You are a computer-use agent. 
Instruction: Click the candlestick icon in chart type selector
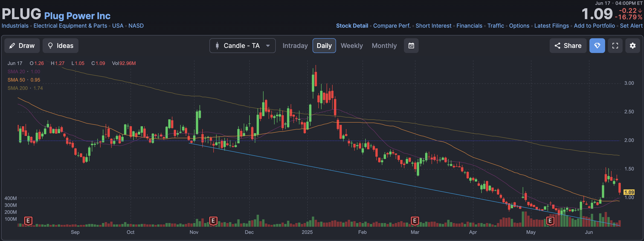217,46
